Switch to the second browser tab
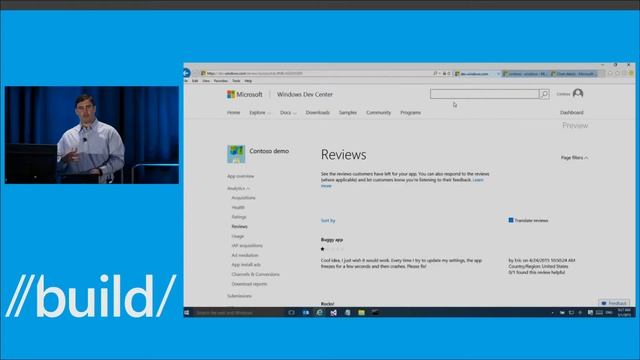Viewport: 640px width, 360px height. point(525,74)
